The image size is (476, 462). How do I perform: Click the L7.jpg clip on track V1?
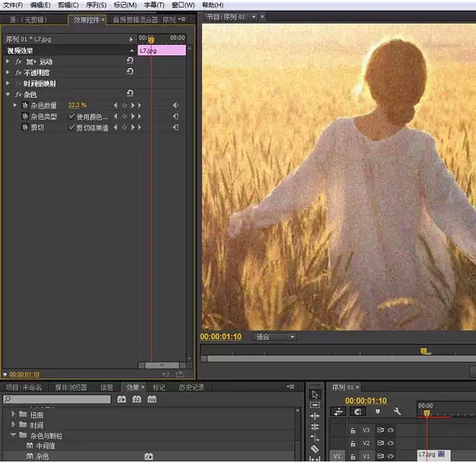pyautogui.click(x=426, y=454)
